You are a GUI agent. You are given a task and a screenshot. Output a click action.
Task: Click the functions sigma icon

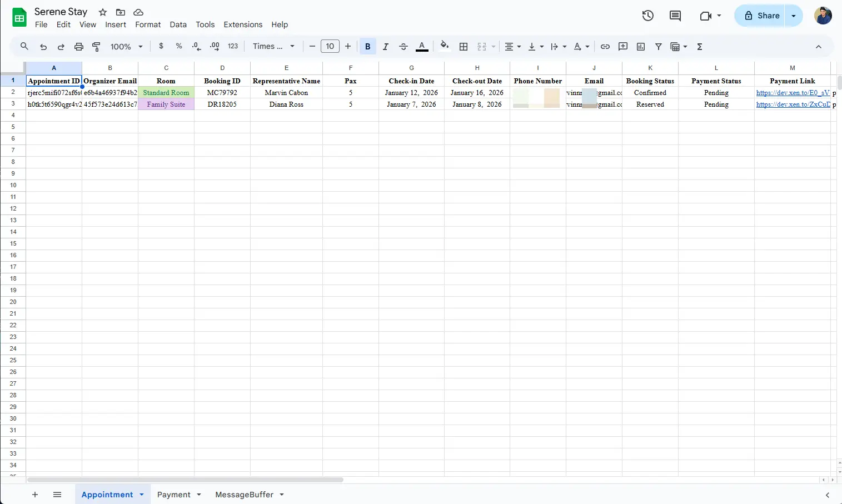click(x=700, y=47)
